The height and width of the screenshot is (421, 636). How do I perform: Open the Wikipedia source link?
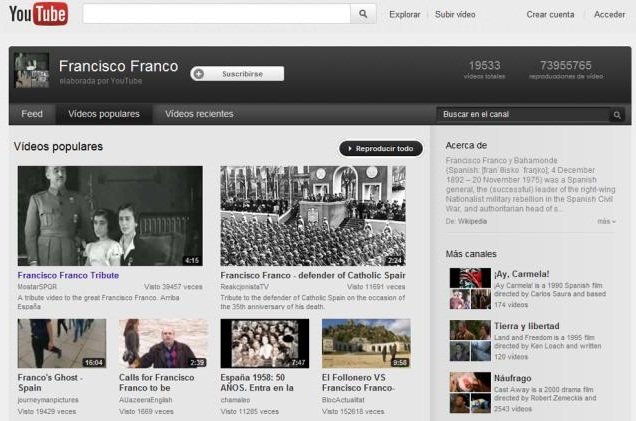point(472,221)
